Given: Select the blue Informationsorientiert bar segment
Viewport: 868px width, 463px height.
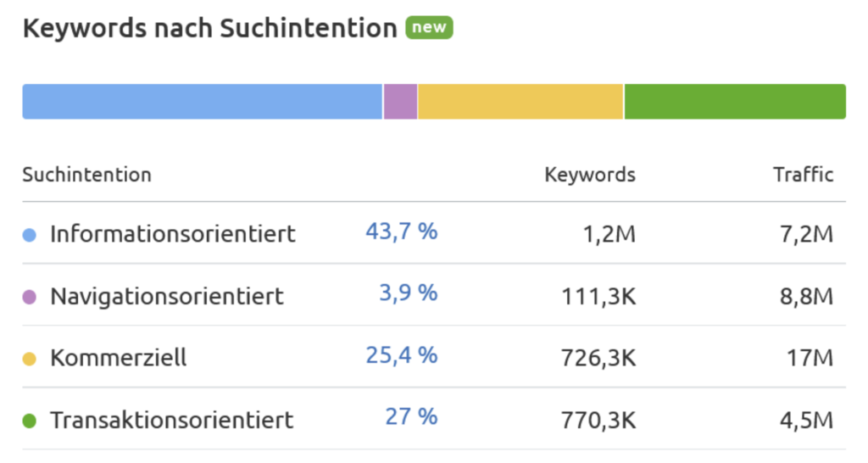Looking at the screenshot, I should coord(202,102).
